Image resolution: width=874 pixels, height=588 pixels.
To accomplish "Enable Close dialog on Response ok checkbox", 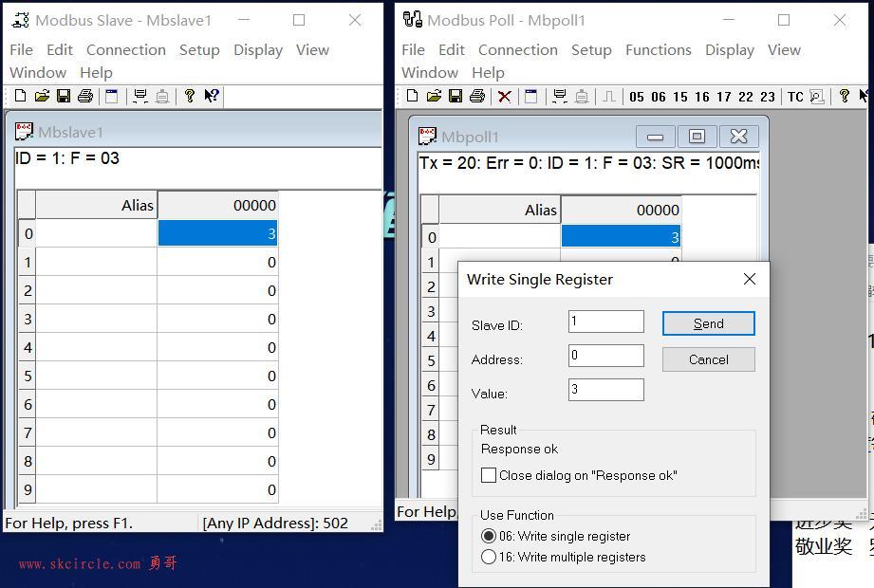I will [x=489, y=475].
